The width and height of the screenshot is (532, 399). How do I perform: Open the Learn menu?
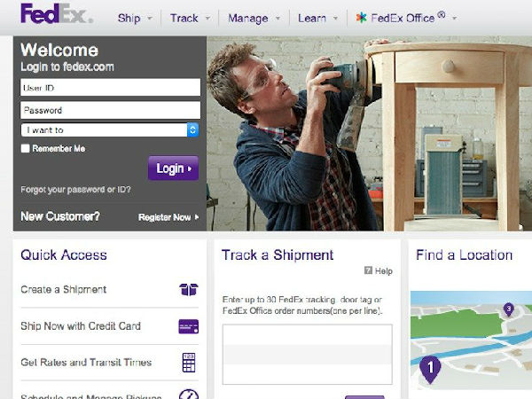(x=312, y=18)
